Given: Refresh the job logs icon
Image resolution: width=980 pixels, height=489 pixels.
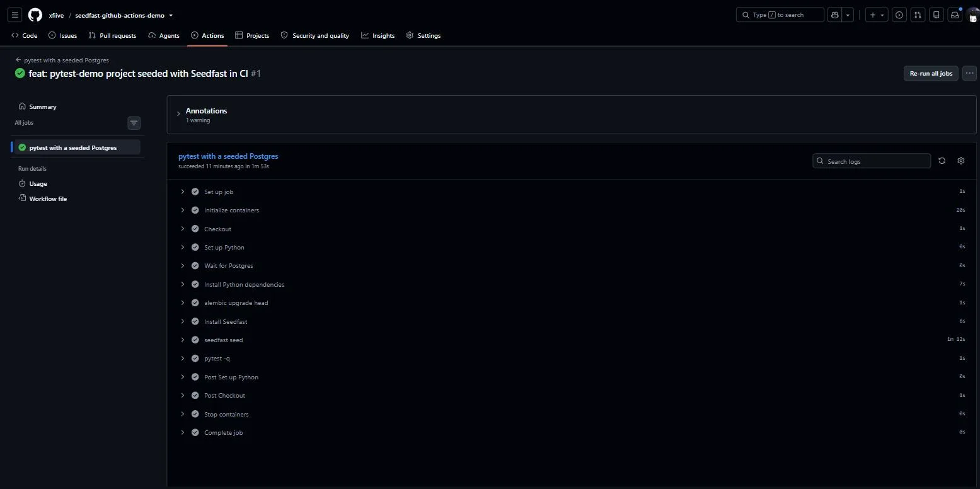Looking at the screenshot, I should coord(942,161).
